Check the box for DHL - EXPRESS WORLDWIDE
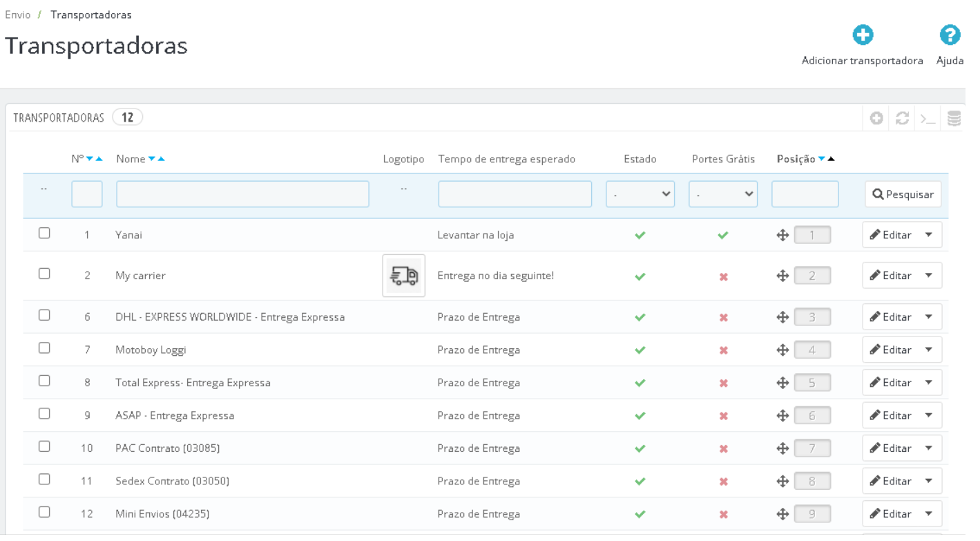 45,315
